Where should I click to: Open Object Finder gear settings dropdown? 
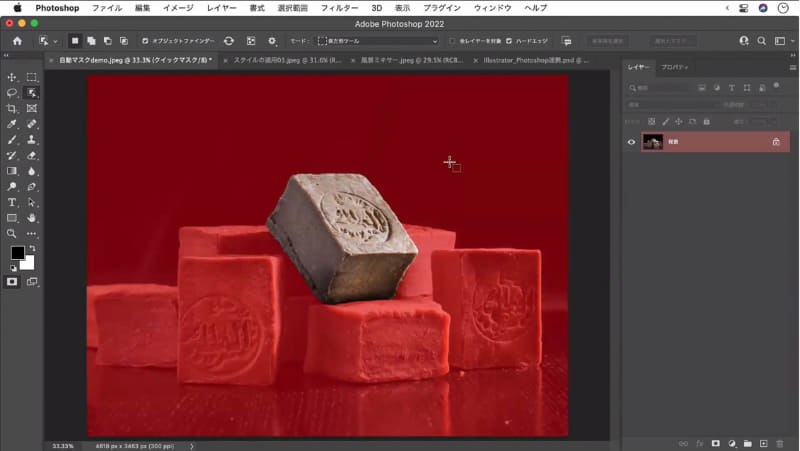[272, 41]
